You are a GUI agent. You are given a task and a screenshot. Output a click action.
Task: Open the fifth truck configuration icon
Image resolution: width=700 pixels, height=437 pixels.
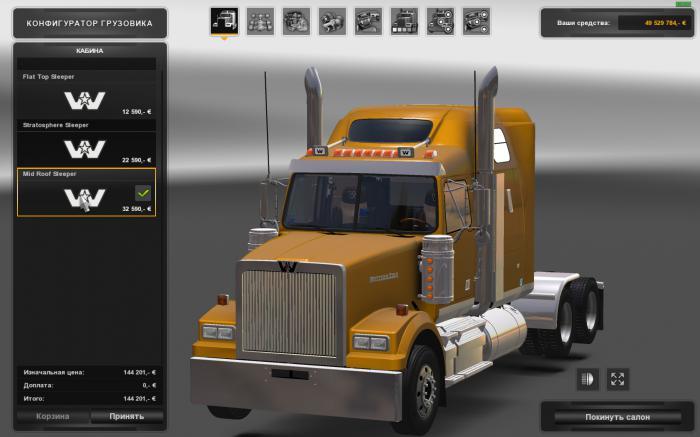coord(368,20)
